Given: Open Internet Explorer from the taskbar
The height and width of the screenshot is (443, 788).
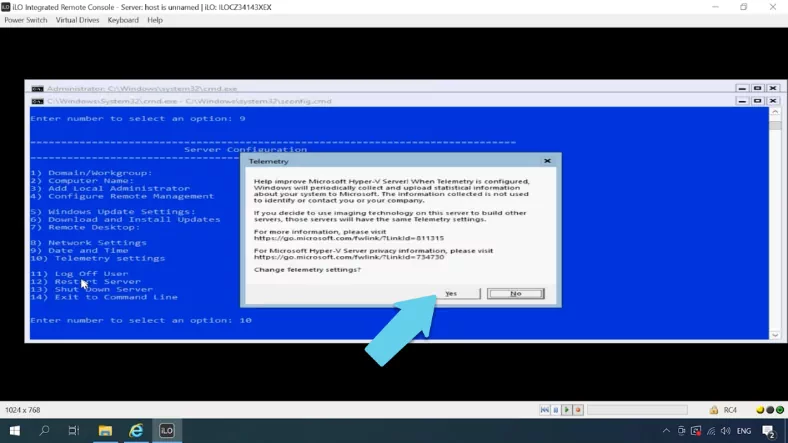Looking at the screenshot, I should click(x=136, y=430).
